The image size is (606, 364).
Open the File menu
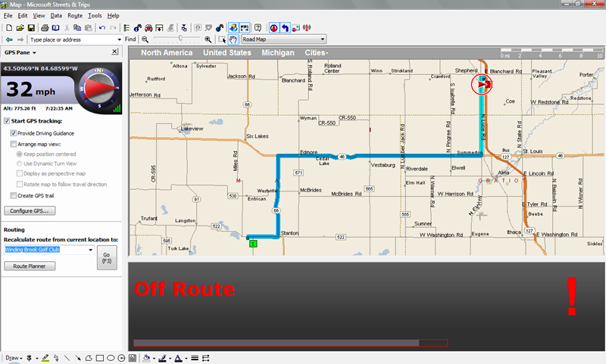pos(8,16)
